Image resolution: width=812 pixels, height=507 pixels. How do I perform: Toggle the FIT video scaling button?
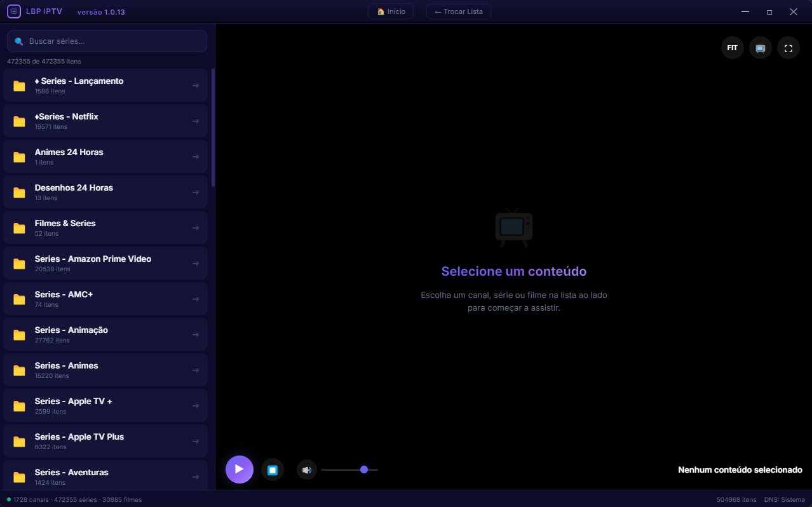(x=733, y=48)
